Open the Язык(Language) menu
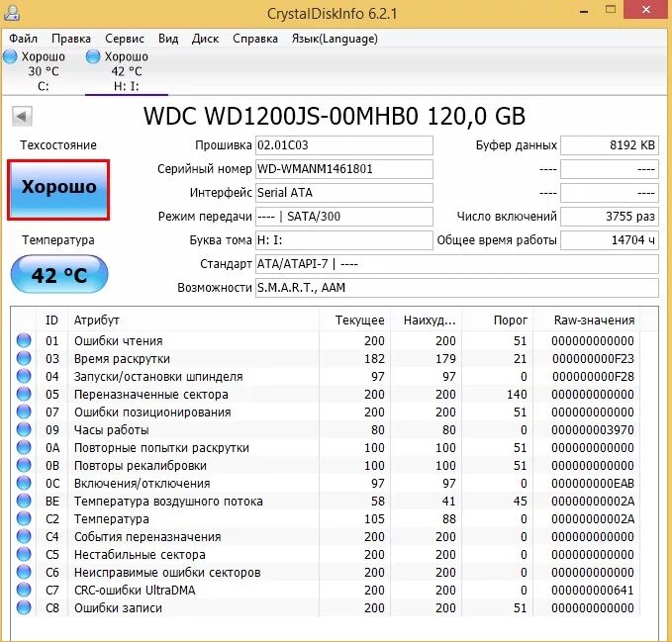 (335, 39)
